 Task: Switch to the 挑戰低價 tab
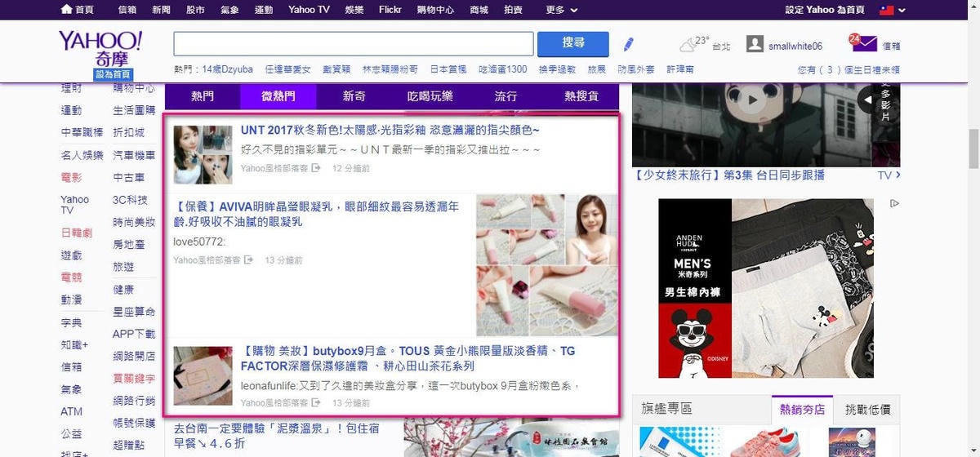pyautogui.click(x=867, y=410)
